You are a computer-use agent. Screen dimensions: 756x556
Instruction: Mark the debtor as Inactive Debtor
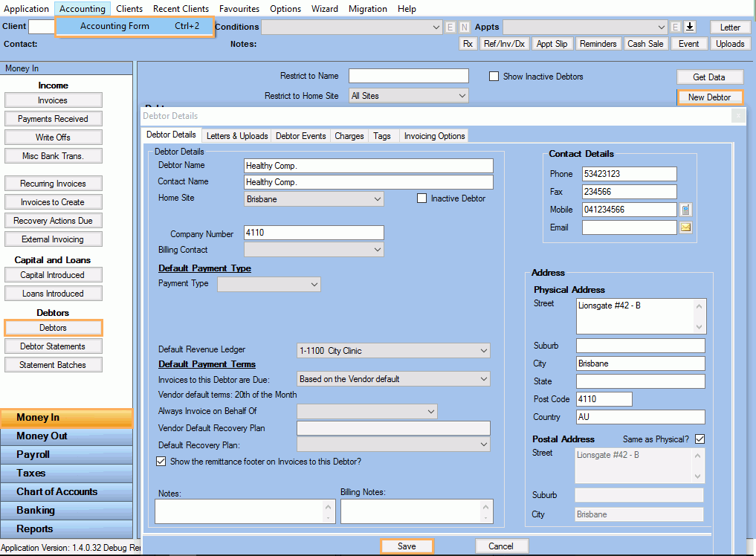(x=422, y=198)
